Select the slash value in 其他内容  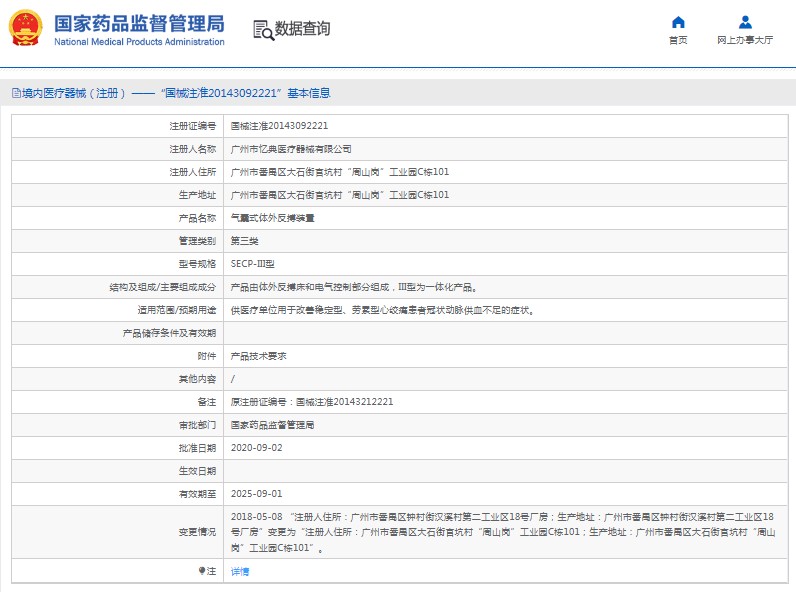point(233,379)
